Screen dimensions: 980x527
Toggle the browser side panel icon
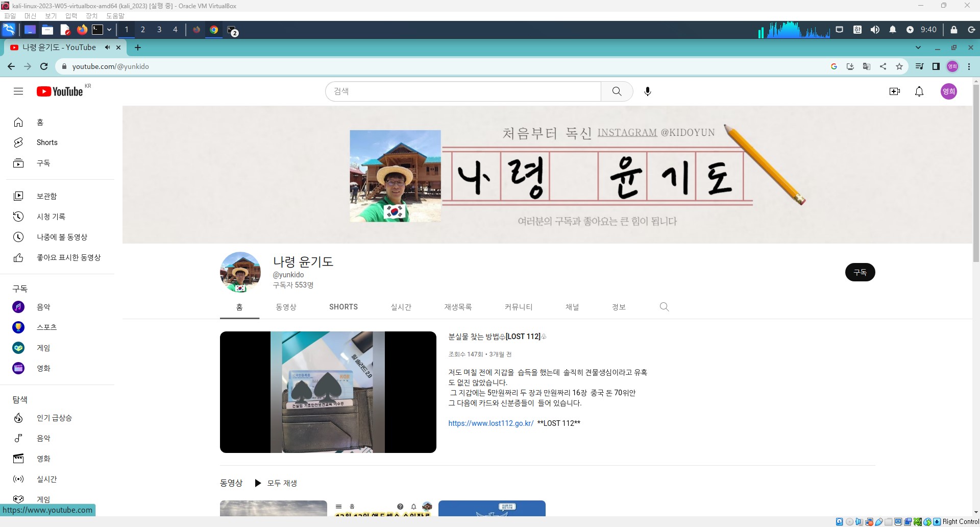point(936,66)
